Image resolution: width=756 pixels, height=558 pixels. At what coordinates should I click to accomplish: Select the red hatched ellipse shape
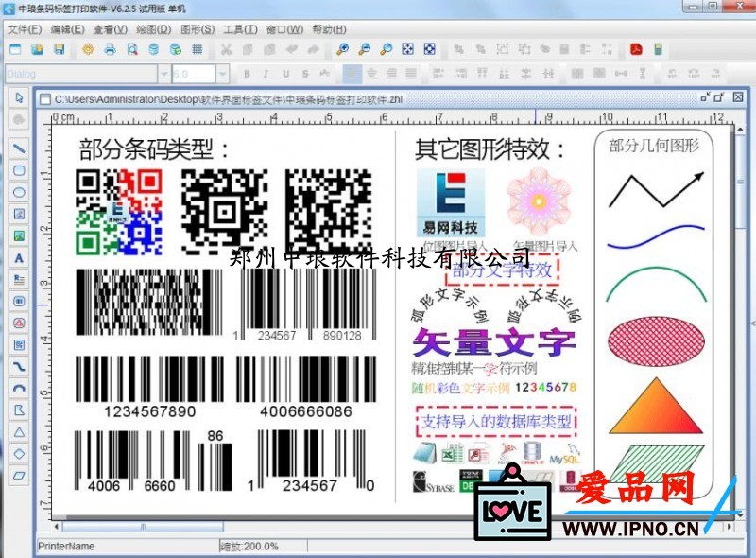(656, 341)
